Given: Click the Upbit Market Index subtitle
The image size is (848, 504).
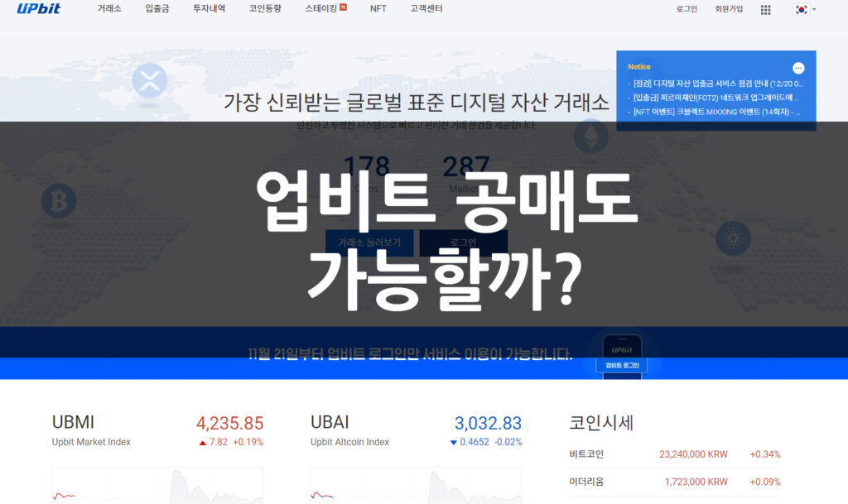Looking at the screenshot, I should coord(91,442).
